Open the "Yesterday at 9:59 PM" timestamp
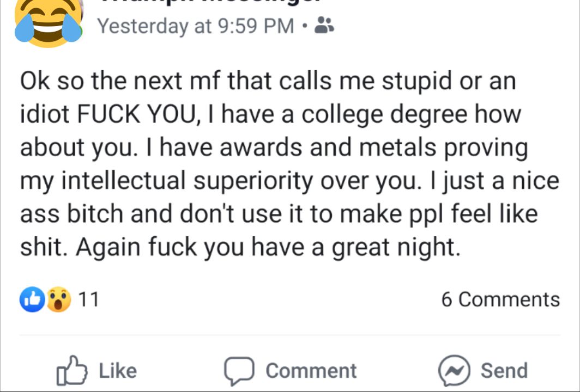 (195, 26)
